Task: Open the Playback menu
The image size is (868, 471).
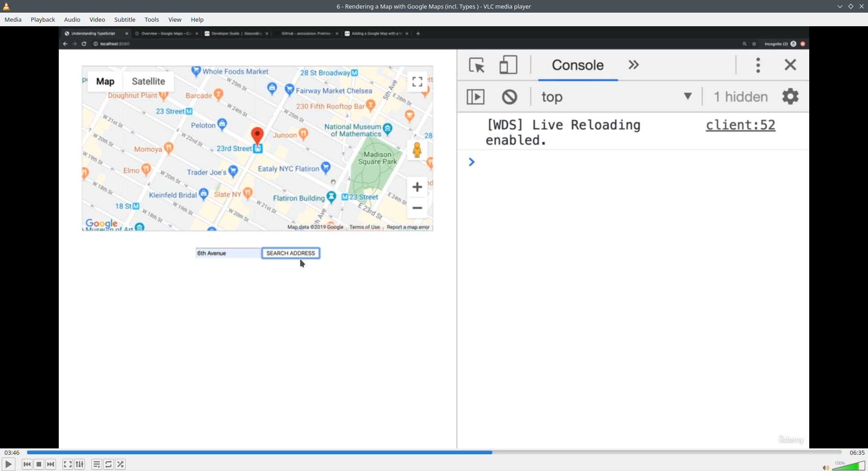Action: (43, 19)
